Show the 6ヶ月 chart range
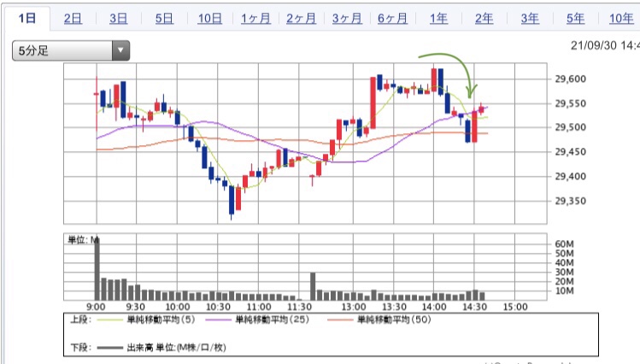The image size is (640, 364). point(392,18)
